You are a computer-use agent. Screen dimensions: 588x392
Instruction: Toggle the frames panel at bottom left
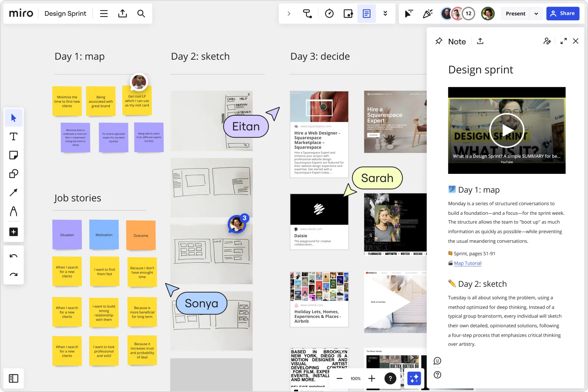tap(14, 378)
